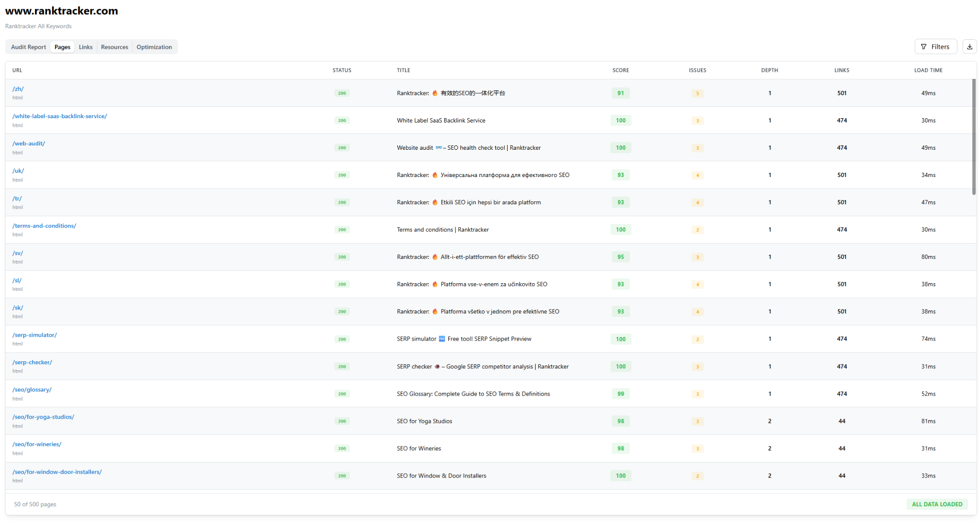
Task: Click the download export icon
Action: 969,46
